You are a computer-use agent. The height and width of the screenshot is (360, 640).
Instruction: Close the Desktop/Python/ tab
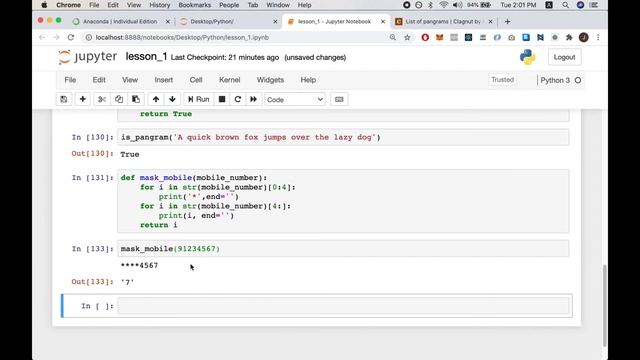click(275, 22)
